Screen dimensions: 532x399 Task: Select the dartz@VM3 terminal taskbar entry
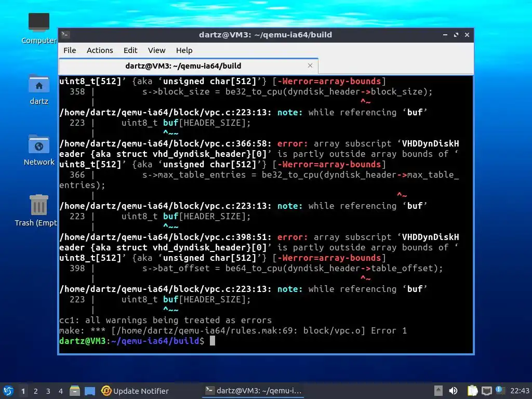253,391
